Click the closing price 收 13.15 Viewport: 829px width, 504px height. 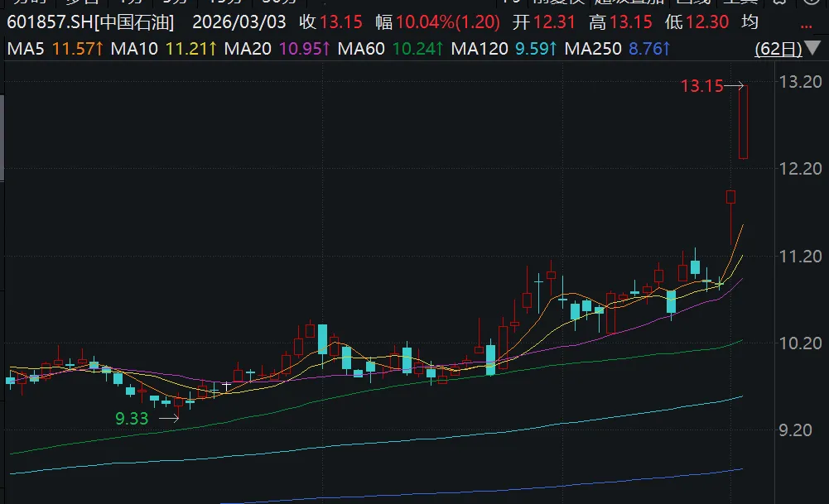(331, 22)
